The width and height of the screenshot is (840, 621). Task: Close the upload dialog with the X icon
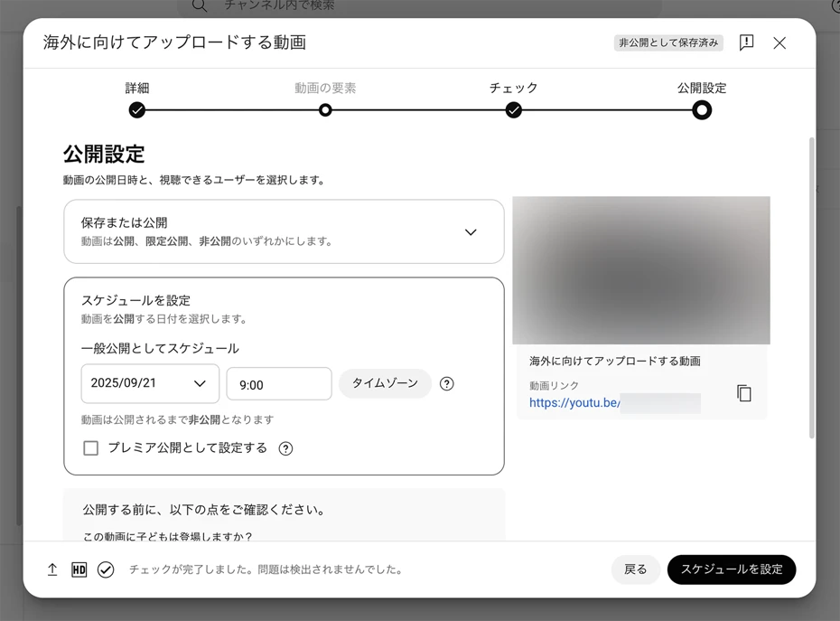click(x=779, y=42)
